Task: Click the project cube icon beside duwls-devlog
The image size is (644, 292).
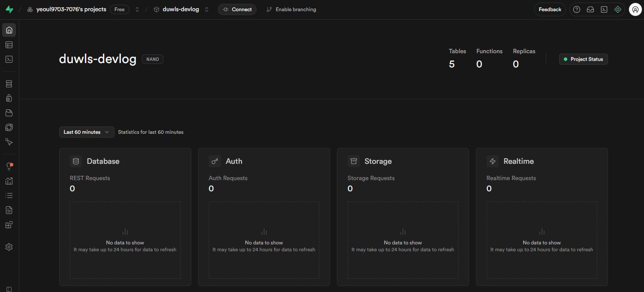Action: click(156, 9)
